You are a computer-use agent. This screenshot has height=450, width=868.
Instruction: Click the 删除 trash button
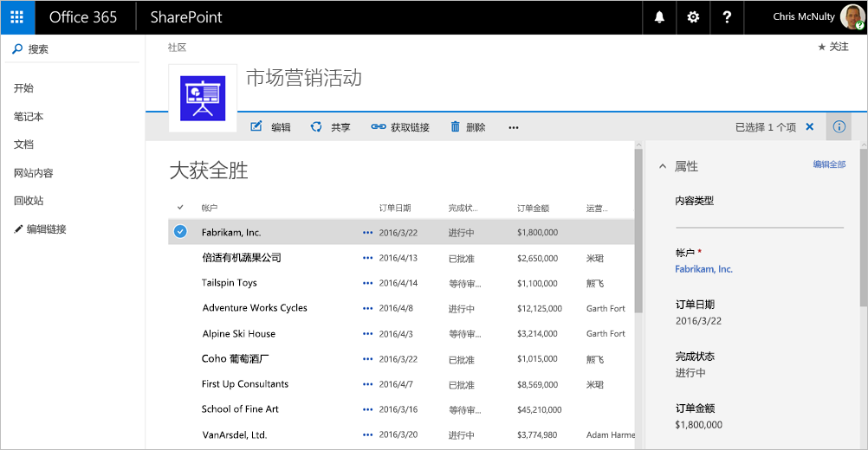tap(468, 127)
